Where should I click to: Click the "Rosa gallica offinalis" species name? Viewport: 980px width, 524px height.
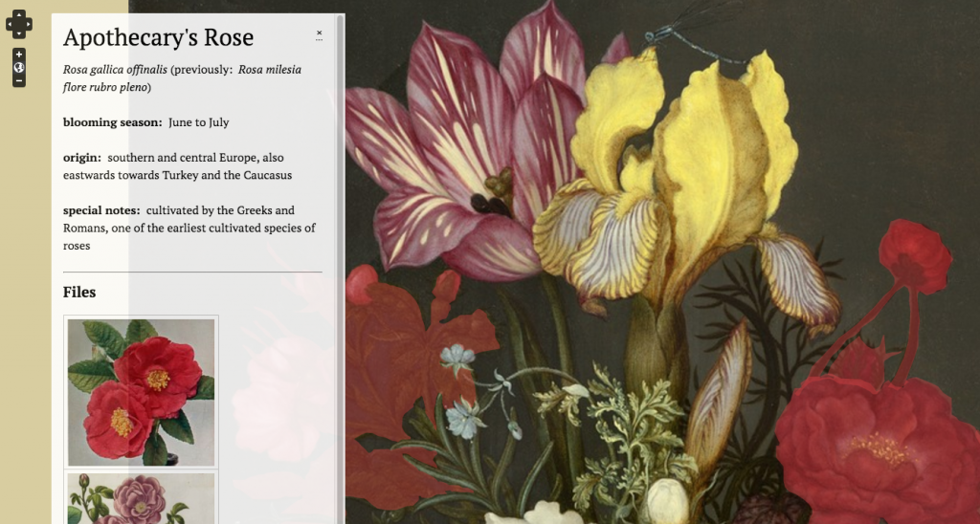pos(115,70)
